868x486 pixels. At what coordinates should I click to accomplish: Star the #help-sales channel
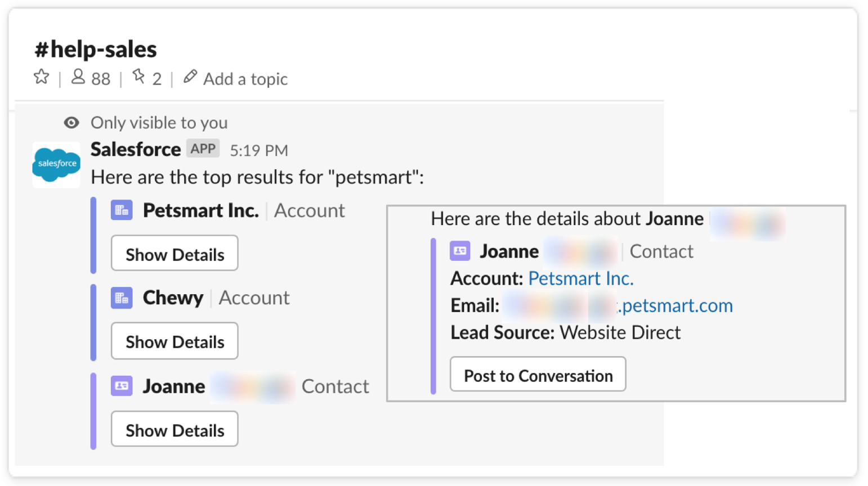click(41, 76)
